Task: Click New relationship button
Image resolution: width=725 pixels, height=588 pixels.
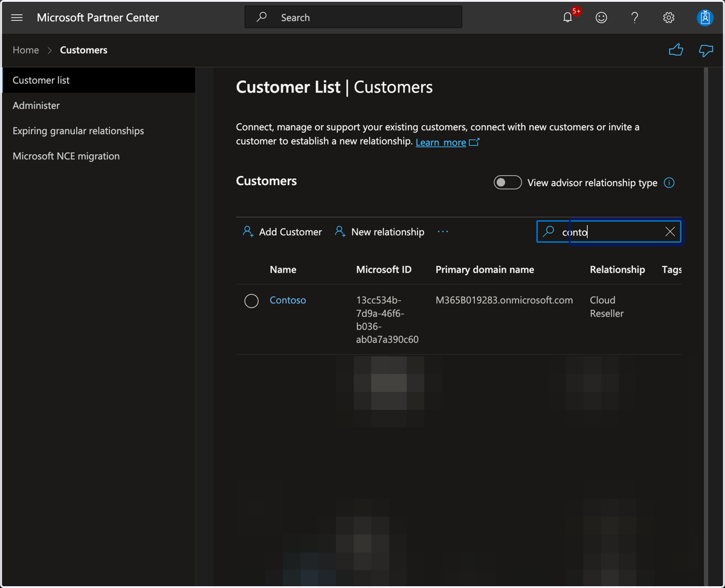Action: pyautogui.click(x=379, y=231)
